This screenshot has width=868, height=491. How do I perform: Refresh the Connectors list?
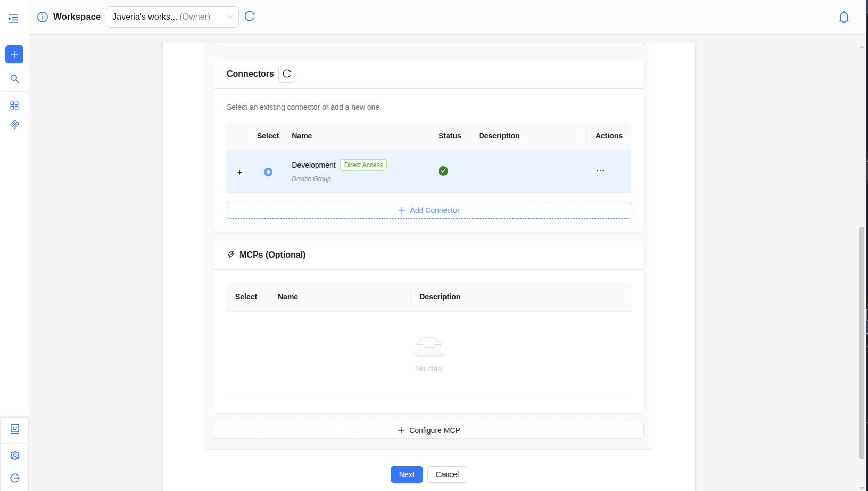[287, 73]
